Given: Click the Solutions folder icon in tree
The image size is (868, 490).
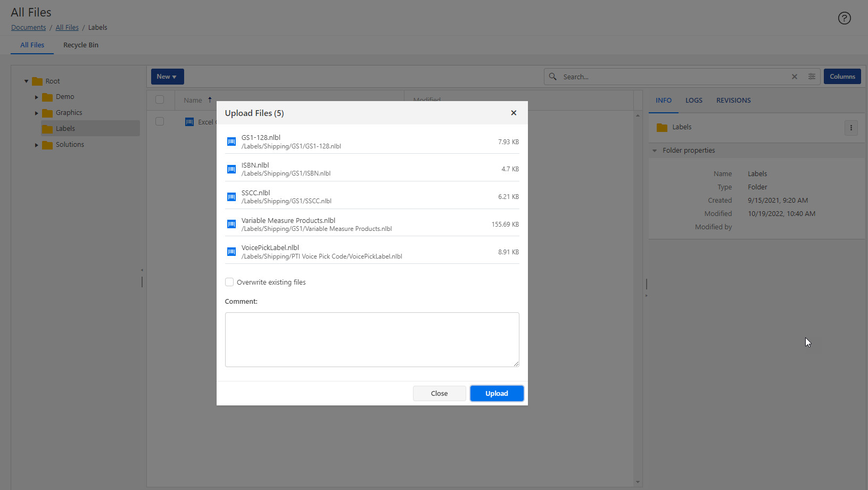Looking at the screenshot, I should 47,145.
